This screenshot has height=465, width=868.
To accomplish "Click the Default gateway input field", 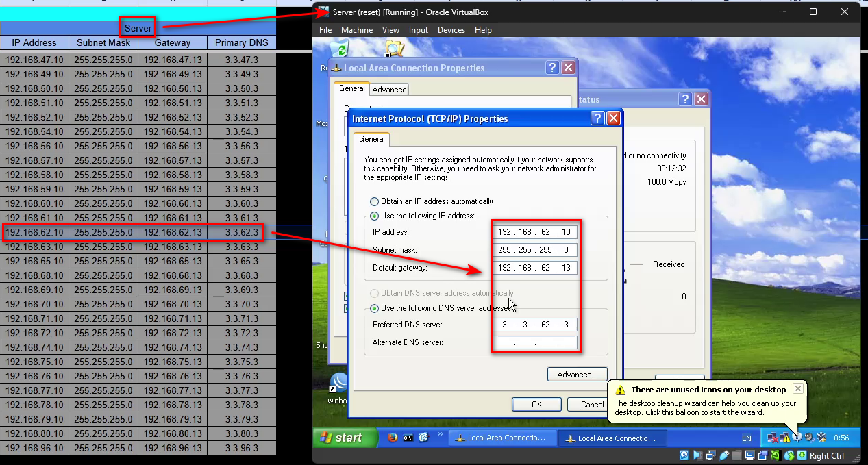I will point(536,268).
